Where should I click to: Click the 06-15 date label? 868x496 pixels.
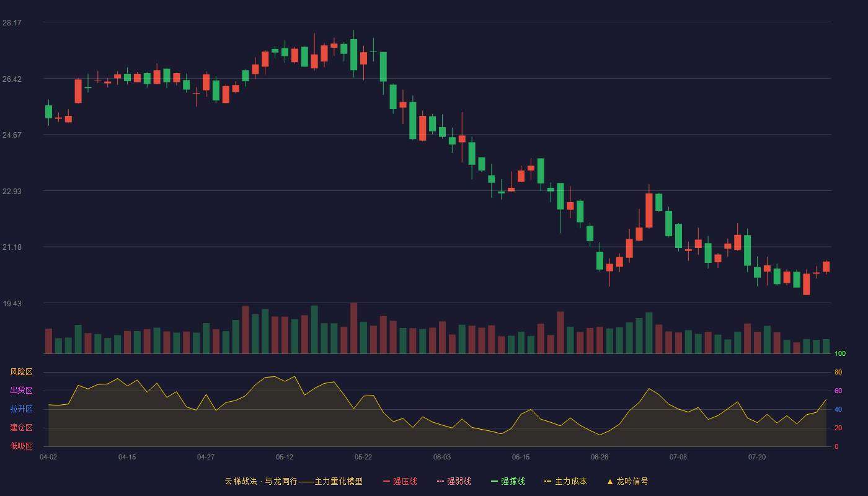521,457
